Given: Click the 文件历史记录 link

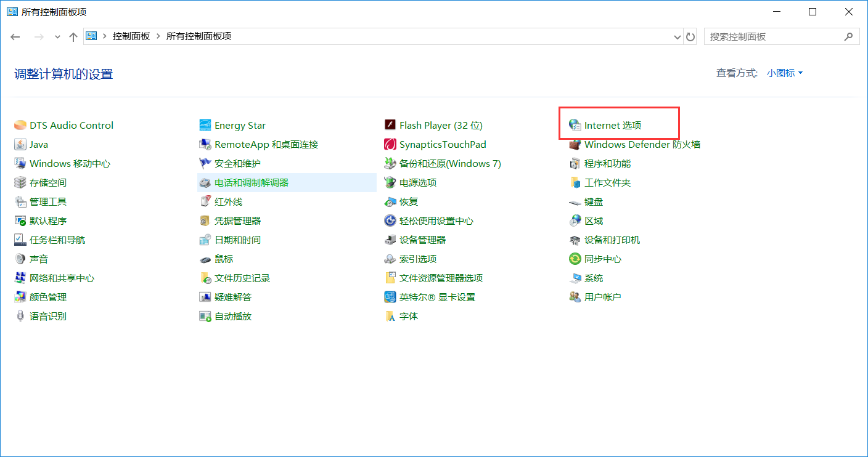Looking at the screenshot, I should pos(242,278).
